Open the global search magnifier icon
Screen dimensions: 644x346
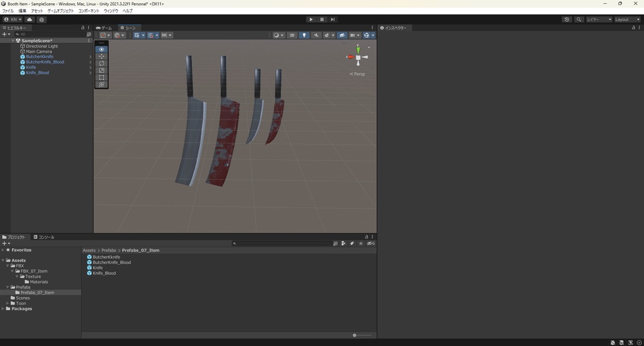(579, 20)
